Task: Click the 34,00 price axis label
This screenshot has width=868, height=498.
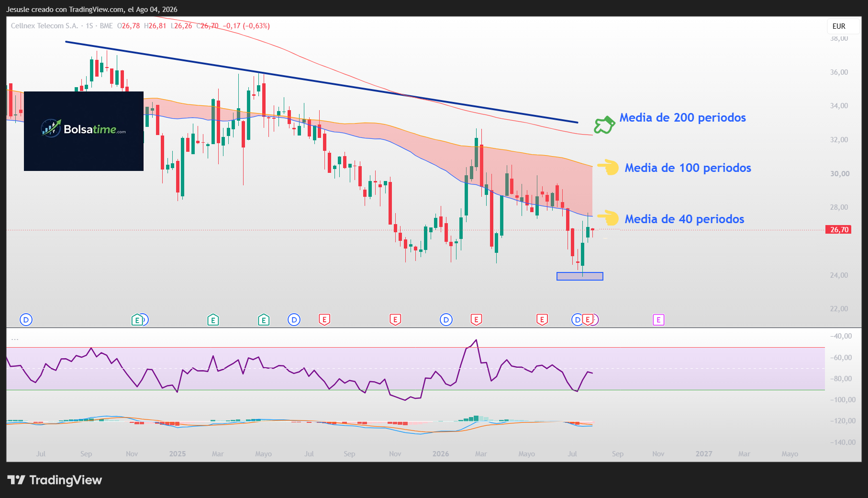Action: point(839,106)
